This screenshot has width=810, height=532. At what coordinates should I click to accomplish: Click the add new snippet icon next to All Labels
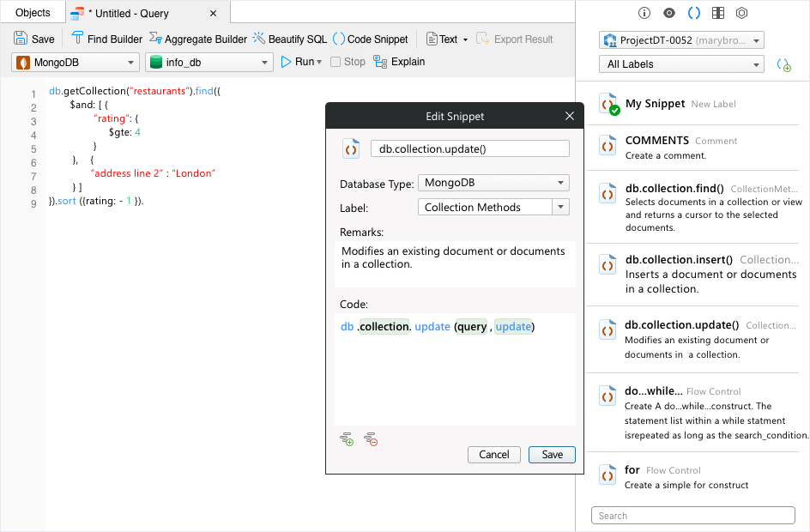tap(783, 65)
